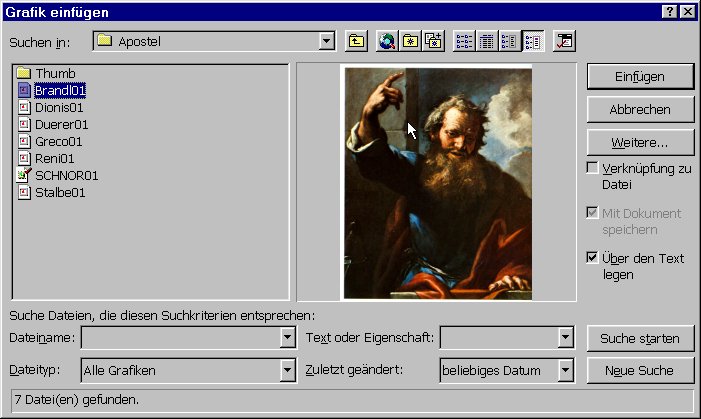Start the search with 'Suche starten'

640,338
